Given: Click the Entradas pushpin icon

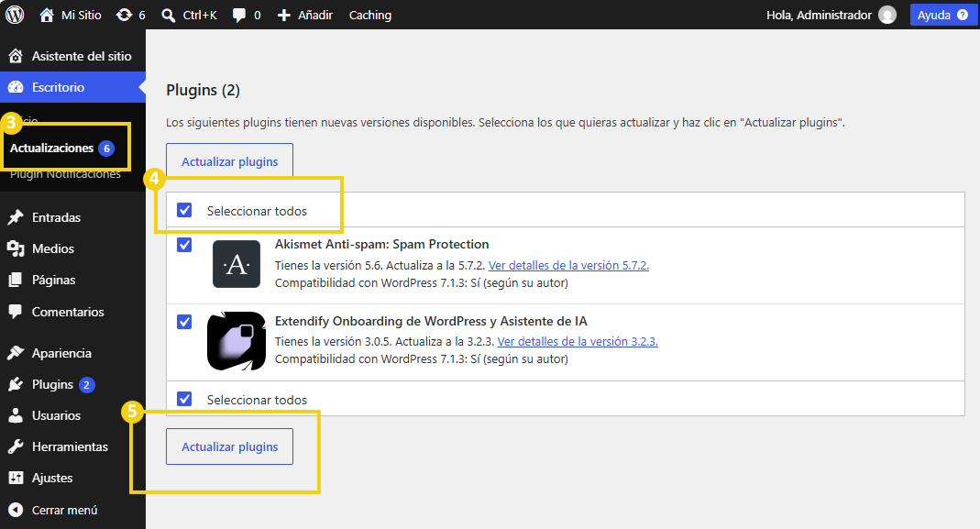Looking at the screenshot, I should coord(16,217).
